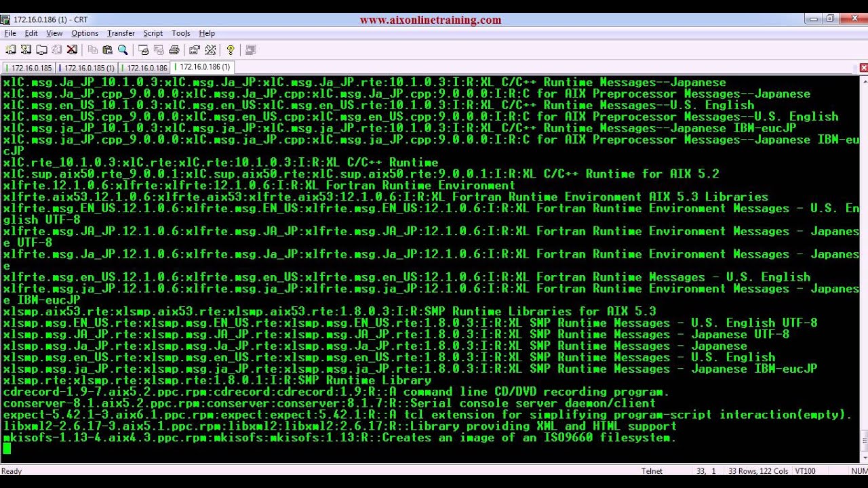Click '33 Rows, 122 Cols' in status bar
Screen dimensions: 868x488
tap(758, 471)
